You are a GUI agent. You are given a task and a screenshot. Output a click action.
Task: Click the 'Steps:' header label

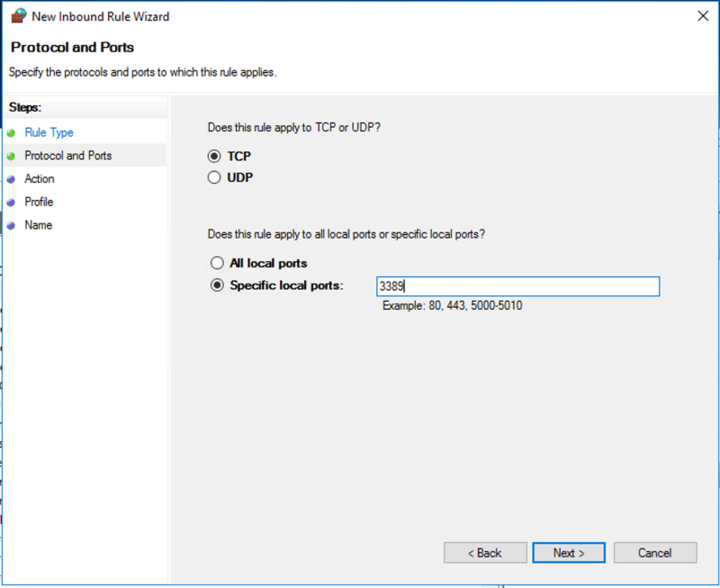(25, 107)
